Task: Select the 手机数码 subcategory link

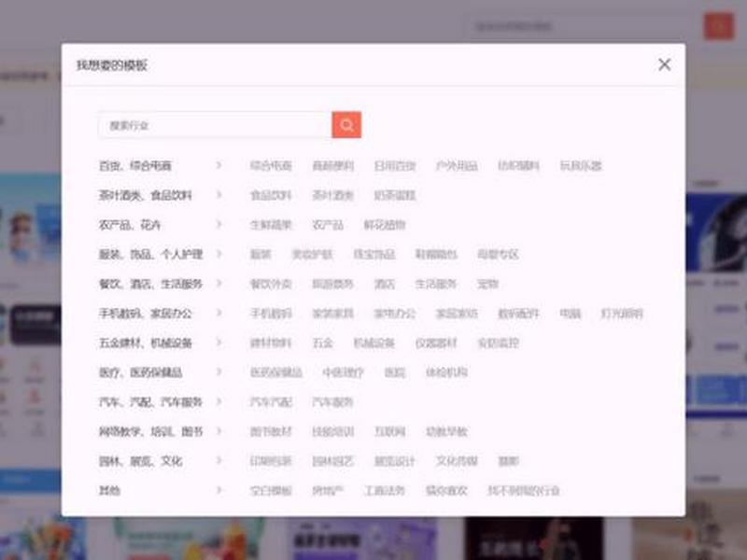Action: (271, 314)
